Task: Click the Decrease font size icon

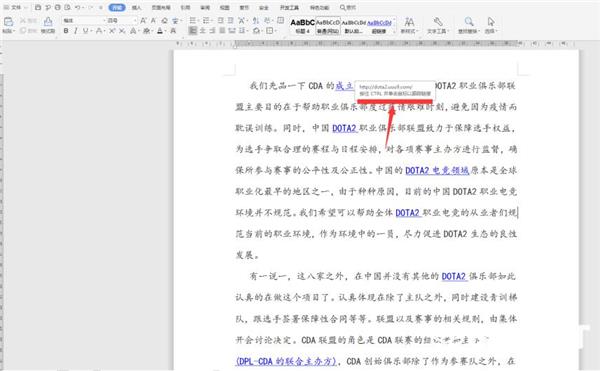Action: pos(153,21)
